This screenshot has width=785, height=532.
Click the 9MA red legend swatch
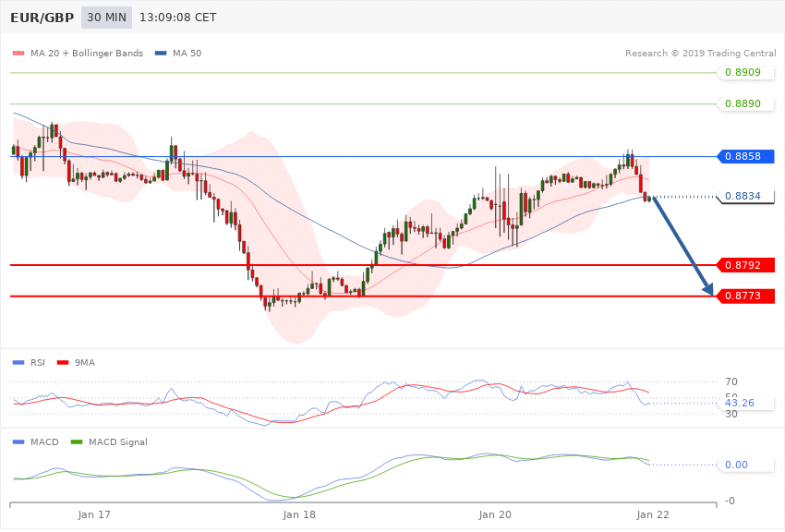click(63, 363)
